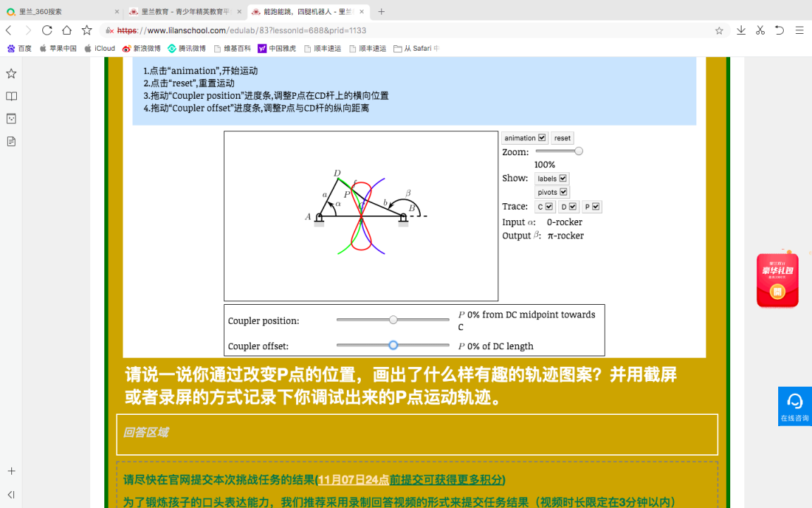Open the red gift packet popup
Screen dimensions: 812x508
(x=777, y=280)
